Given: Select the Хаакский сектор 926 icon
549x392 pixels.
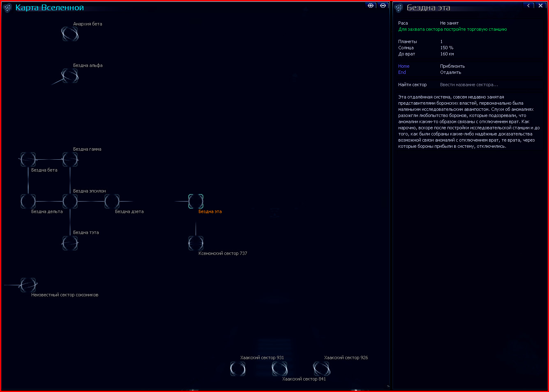Looking at the screenshot, I should coord(321,369).
